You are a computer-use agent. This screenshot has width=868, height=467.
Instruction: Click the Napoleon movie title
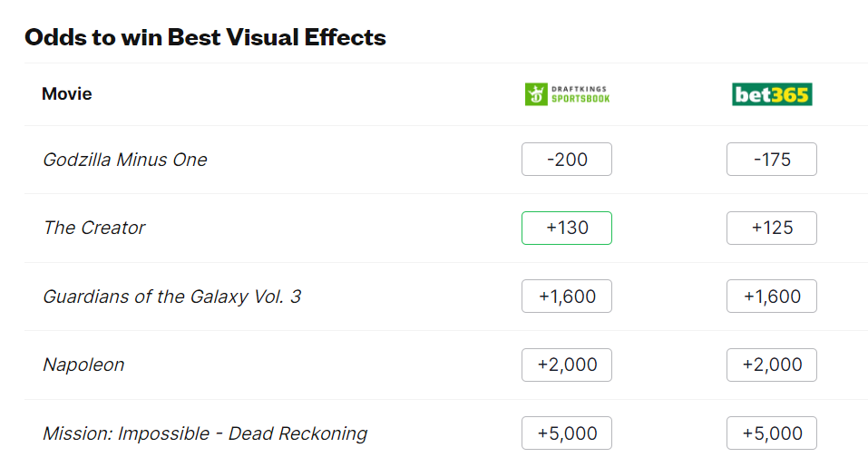click(x=83, y=365)
